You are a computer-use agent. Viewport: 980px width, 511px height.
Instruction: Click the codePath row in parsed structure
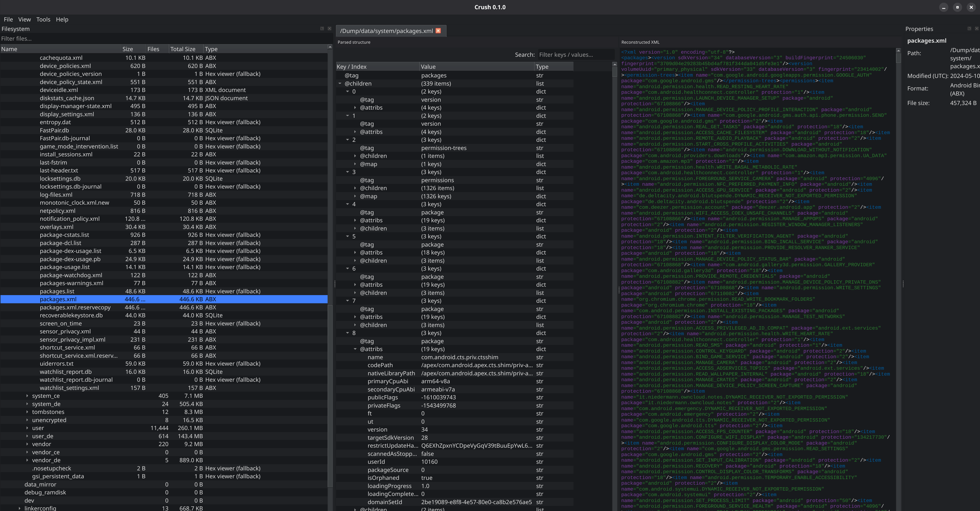point(455,365)
